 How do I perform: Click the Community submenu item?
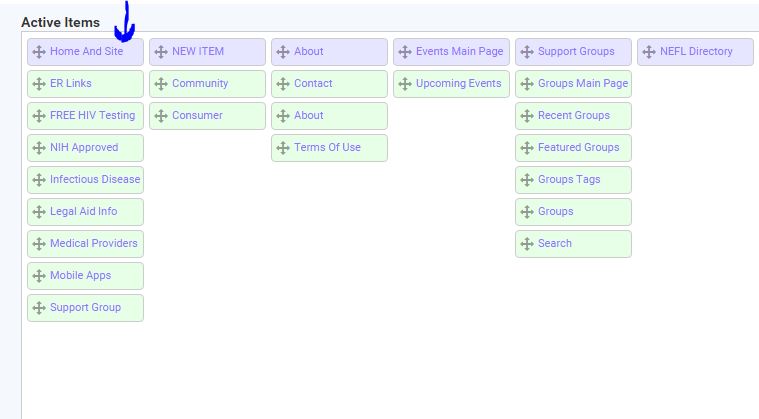[x=200, y=84]
